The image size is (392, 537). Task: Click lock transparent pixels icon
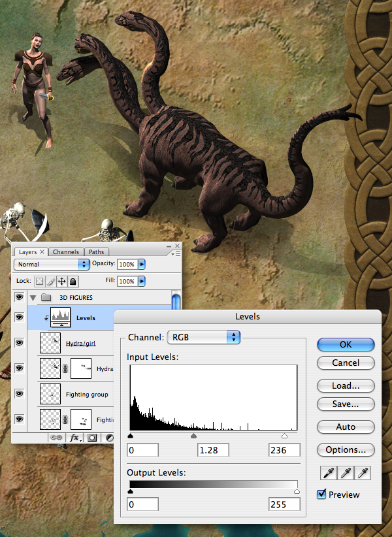click(40, 282)
